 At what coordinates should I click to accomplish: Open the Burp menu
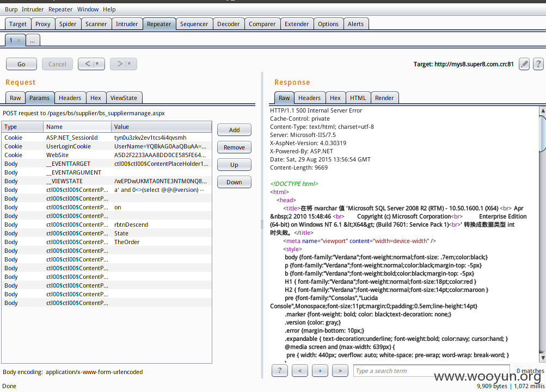pos(11,9)
